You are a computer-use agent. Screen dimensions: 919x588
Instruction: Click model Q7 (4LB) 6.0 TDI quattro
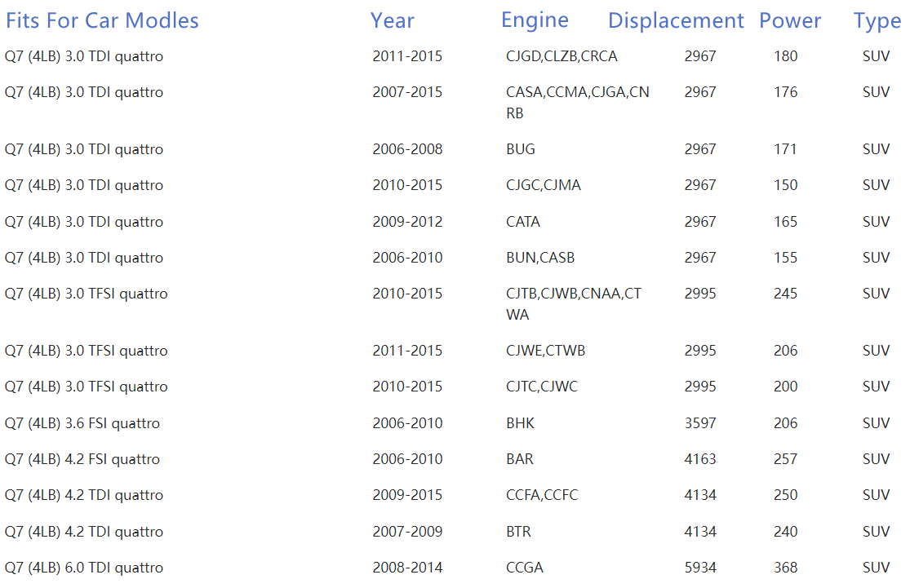[84, 568]
